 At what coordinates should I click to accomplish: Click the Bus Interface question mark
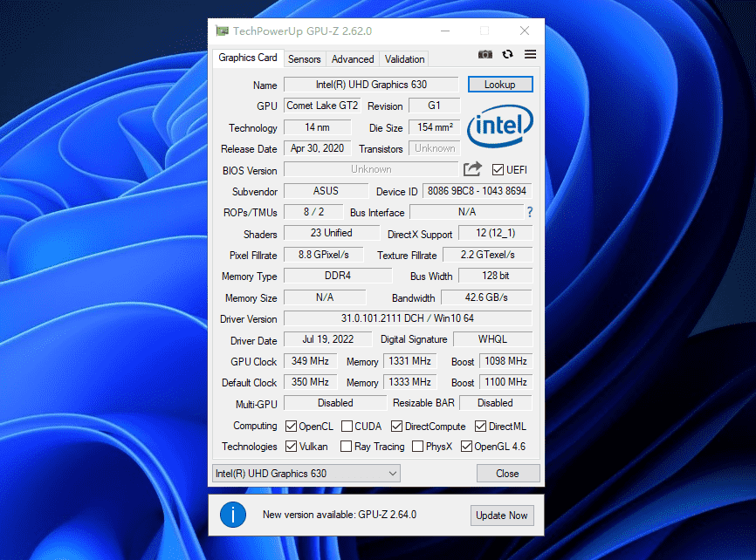pyautogui.click(x=529, y=212)
